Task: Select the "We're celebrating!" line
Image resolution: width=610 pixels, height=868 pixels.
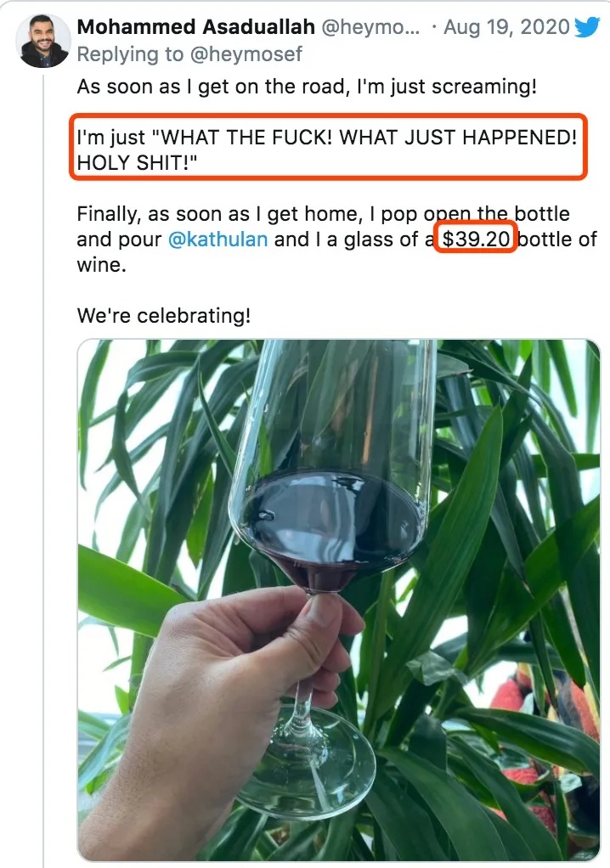Action: click(163, 316)
